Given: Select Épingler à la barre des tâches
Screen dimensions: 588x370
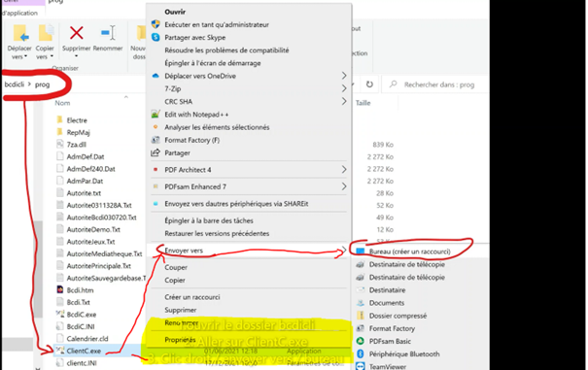Looking at the screenshot, I should point(209,220).
